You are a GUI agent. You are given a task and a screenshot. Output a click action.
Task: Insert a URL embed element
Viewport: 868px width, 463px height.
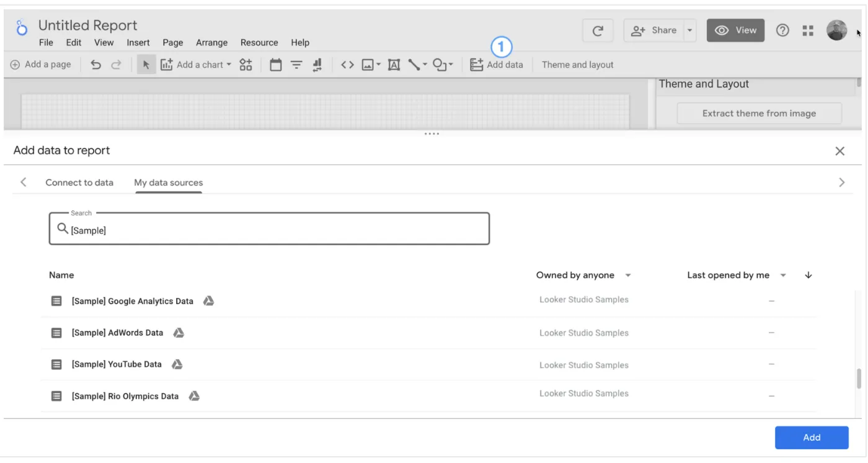tap(347, 65)
